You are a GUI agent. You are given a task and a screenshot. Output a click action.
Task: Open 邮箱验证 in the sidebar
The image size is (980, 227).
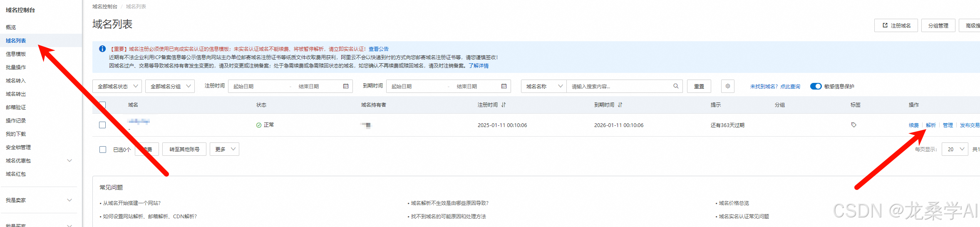[16, 107]
